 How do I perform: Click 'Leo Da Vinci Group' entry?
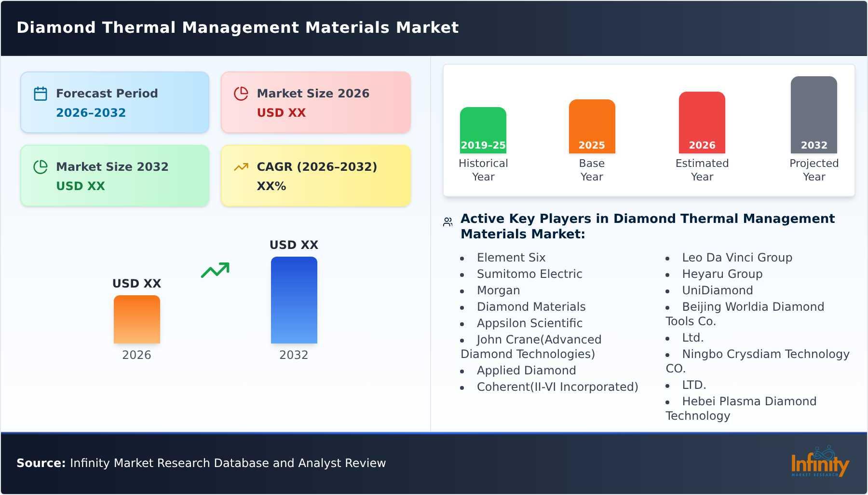click(737, 258)
